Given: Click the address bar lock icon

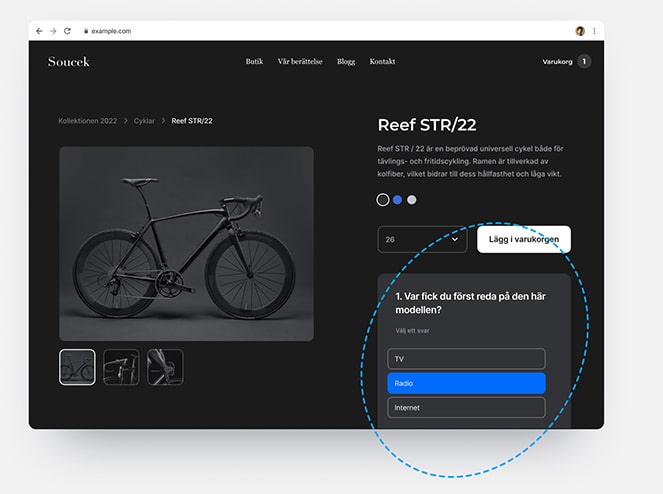Looking at the screenshot, I should [x=86, y=31].
